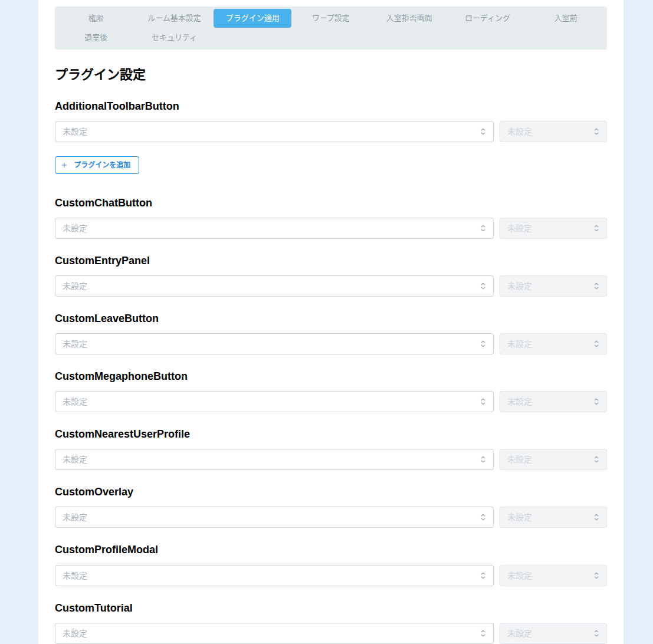Open the CustomOverlay plugin selector
Viewport: 653px width, 644px height.
(x=274, y=517)
